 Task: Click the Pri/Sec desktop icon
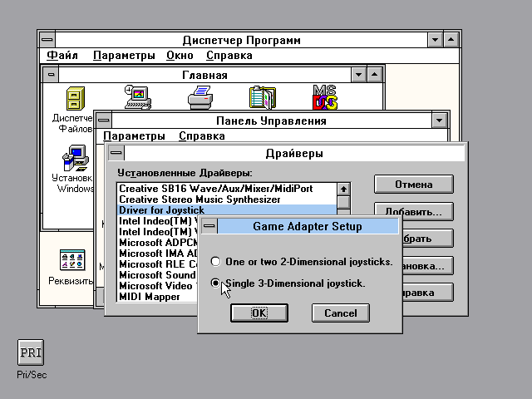click(x=31, y=352)
